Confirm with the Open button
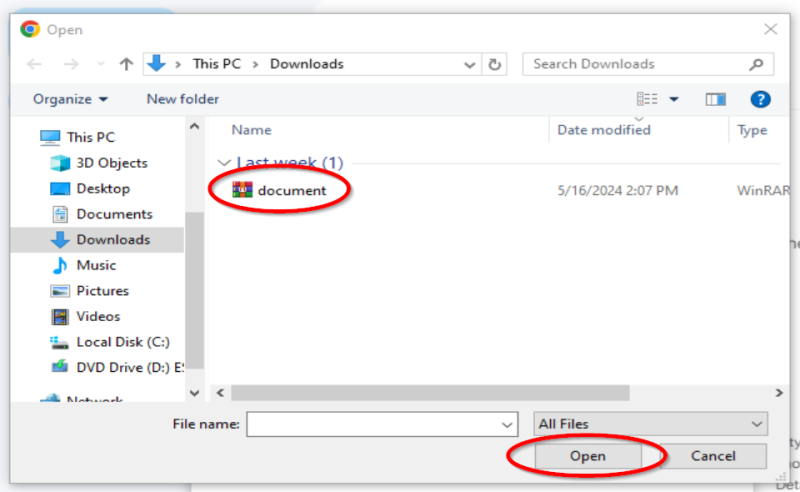 pyautogui.click(x=588, y=455)
